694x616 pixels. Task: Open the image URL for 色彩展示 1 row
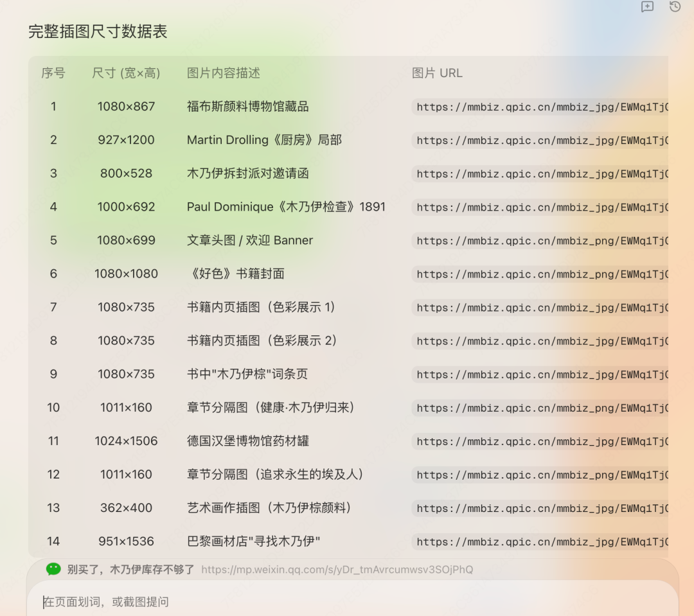pyautogui.click(x=540, y=308)
